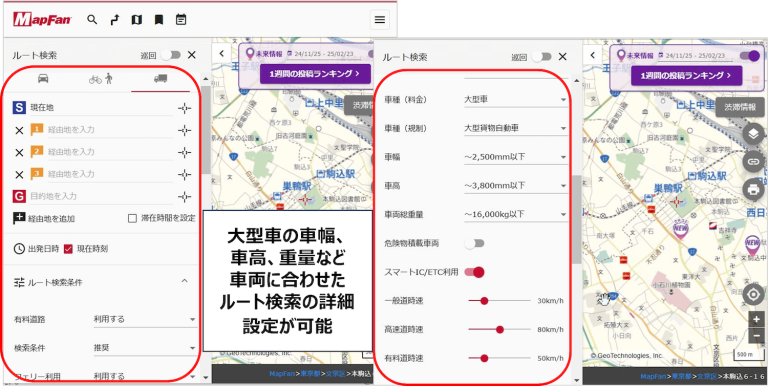Screen dimensions: 768x386
Task: Pick waypoint 1 location via crosshair
Action: pyautogui.click(x=184, y=130)
